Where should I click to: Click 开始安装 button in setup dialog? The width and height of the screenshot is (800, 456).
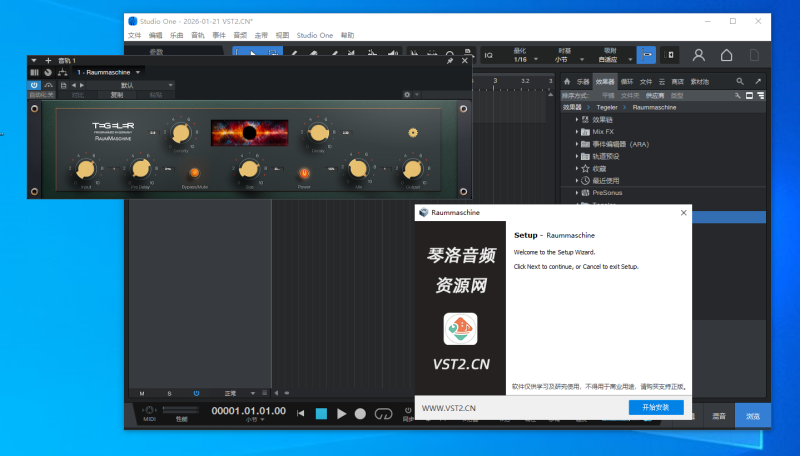(x=656, y=408)
